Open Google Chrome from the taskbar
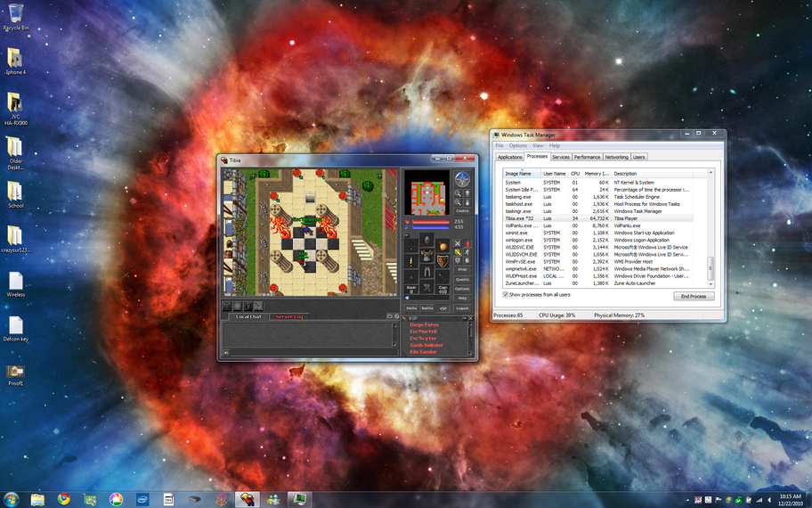This screenshot has height=508, width=812. point(64,499)
